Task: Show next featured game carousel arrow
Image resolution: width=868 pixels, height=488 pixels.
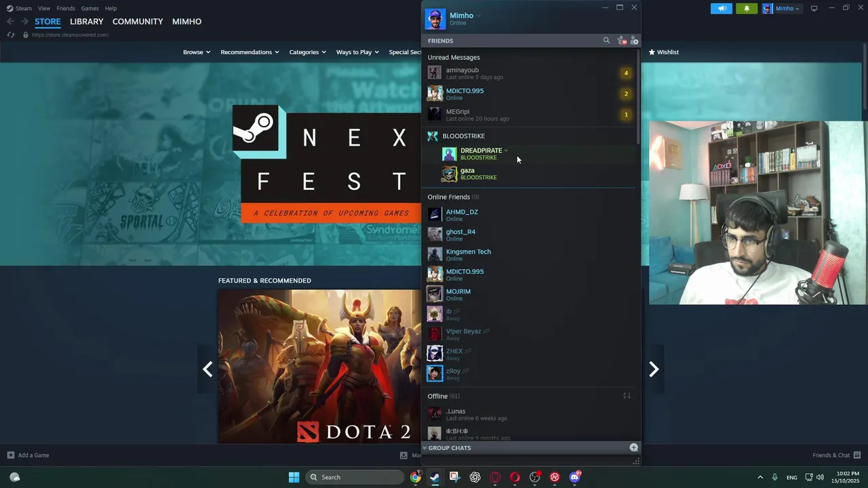Action: point(654,369)
